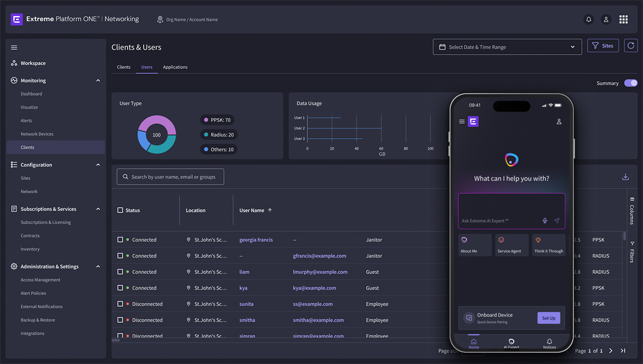Open Dashboard under Monitoring

(31, 94)
